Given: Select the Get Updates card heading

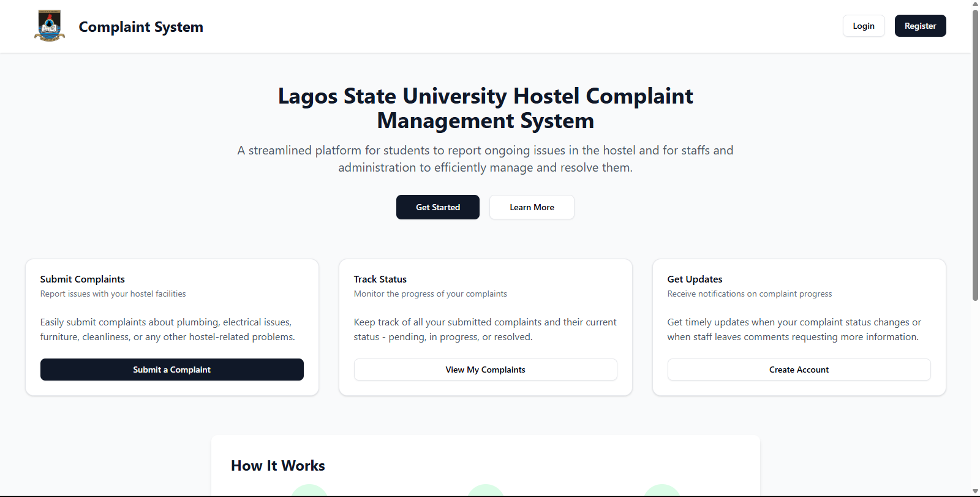Looking at the screenshot, I should click(695, 279).
